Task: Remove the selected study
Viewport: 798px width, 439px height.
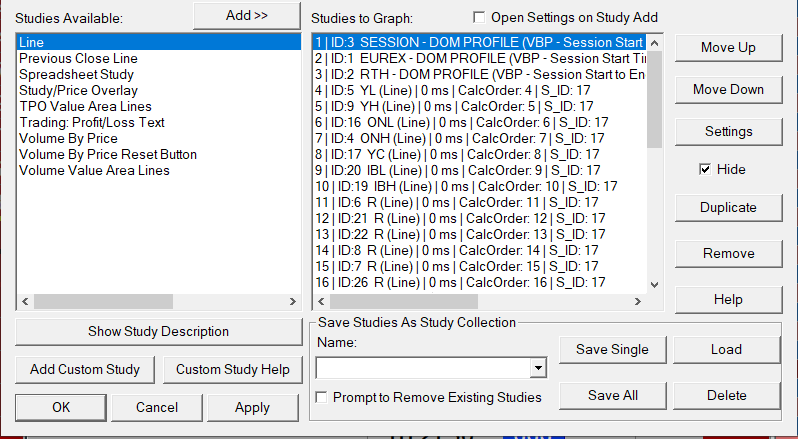Action: 728,253
